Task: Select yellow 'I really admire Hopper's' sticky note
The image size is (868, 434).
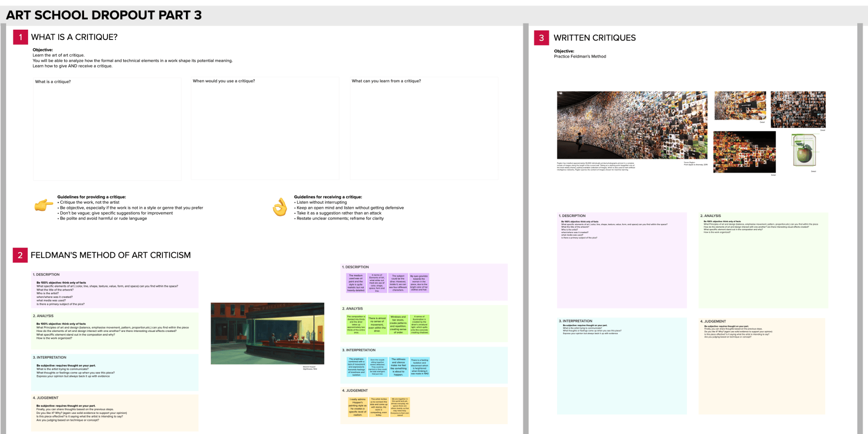Action: coord(357,407)
